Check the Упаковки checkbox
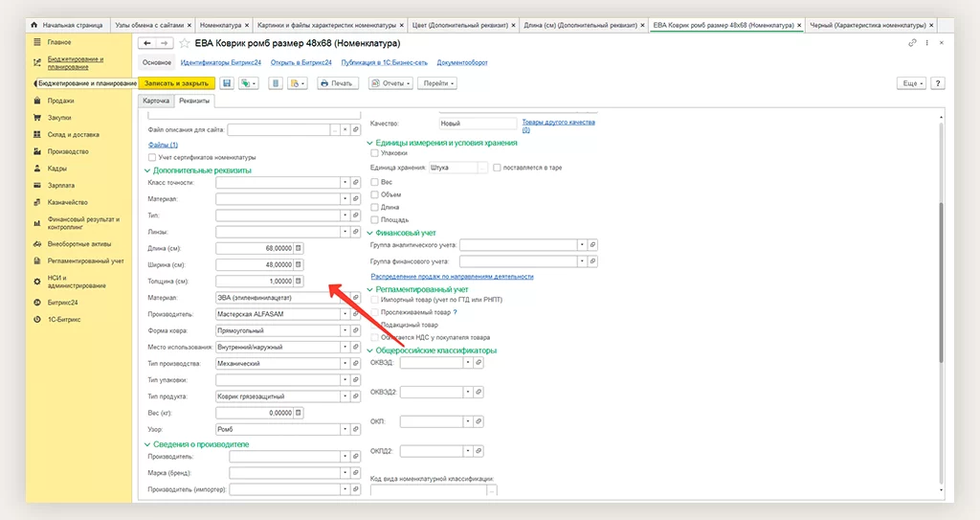 374,152
